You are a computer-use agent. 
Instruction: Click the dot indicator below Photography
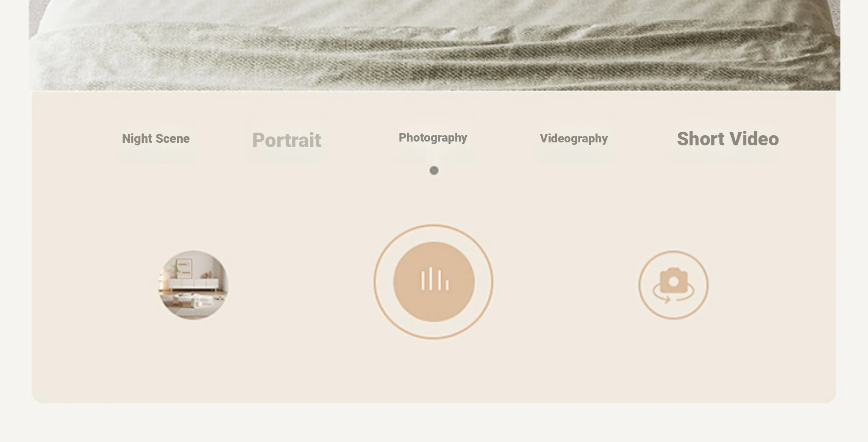pyautogui.click(x=434, y=170)
